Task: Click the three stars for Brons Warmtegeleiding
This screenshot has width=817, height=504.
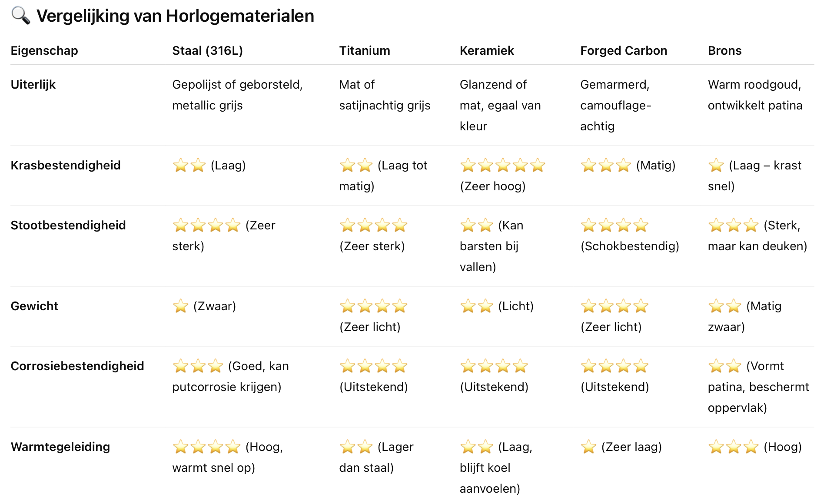Action: click(734, 447)
